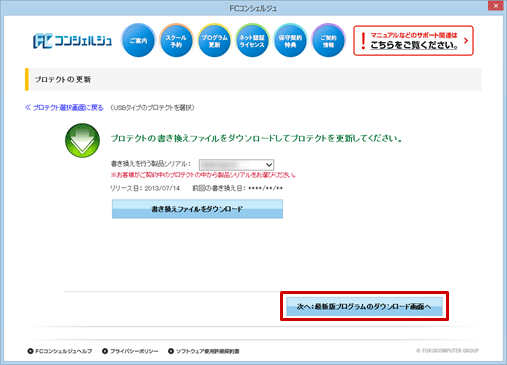Click the green download arrow icon
The height and width of the screenshot is (365, 507).
point(82,140)
